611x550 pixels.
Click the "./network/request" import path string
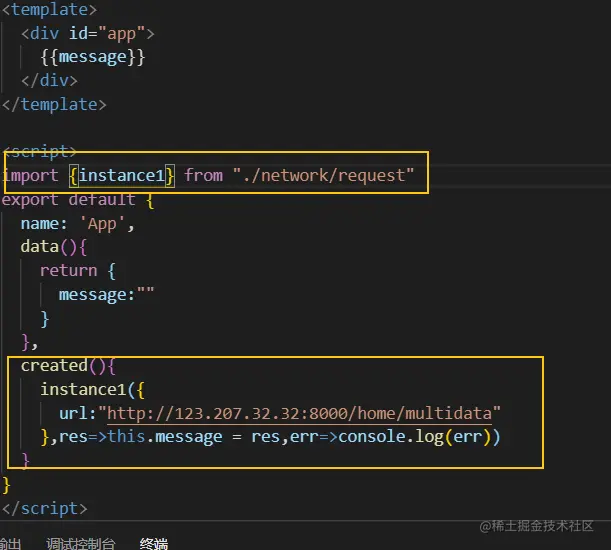click(323, 175)
